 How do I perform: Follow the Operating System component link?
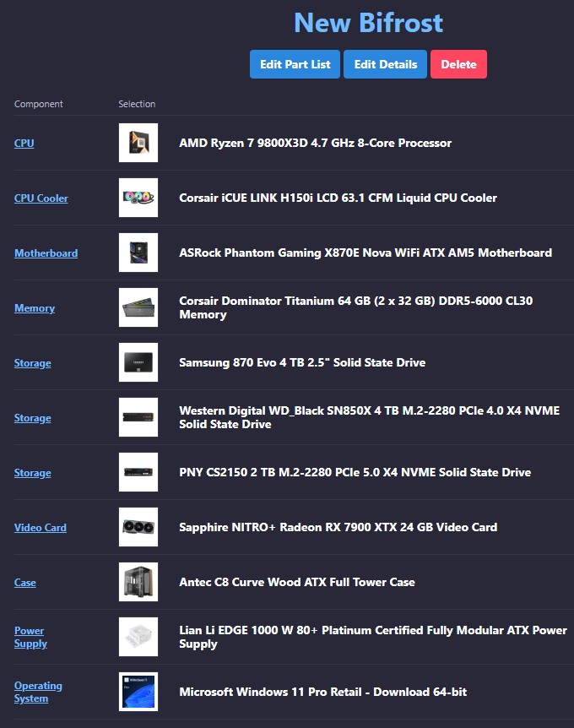tap(38, 693)
